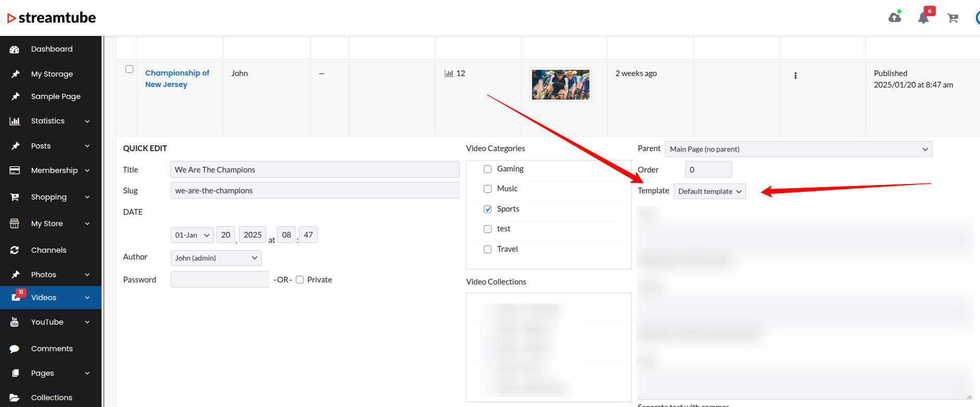Click the streamtube logo
Screen dimensions: 980x407
tap(52, 18)
